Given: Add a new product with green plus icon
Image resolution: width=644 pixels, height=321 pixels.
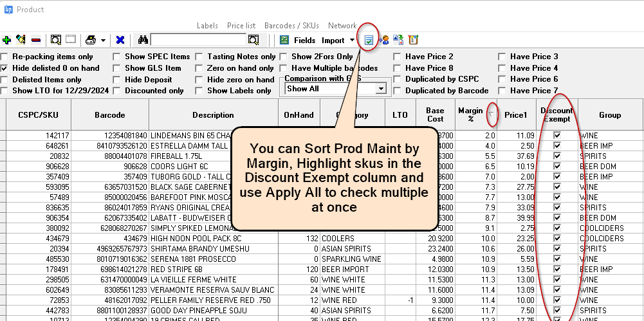Looking at the screenshot, I should pyautogui.click(x=6, y=41).
